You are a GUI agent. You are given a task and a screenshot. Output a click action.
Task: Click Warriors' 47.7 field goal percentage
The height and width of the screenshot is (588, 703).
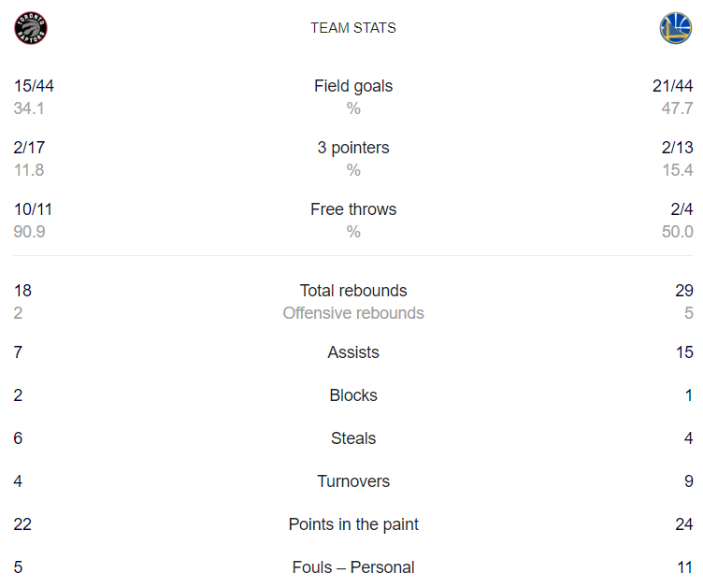point(678,108)
